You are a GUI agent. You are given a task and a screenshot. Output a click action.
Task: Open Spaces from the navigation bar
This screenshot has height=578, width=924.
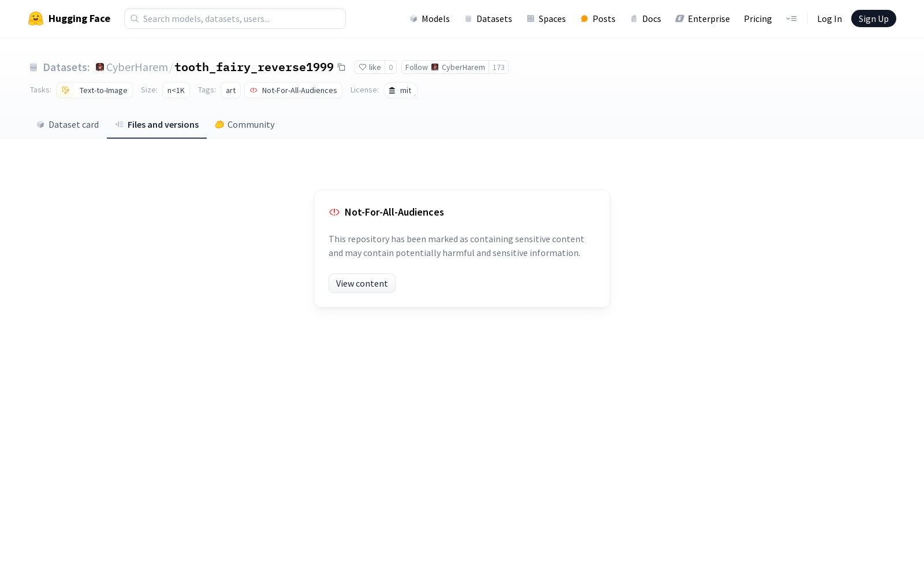546,18
